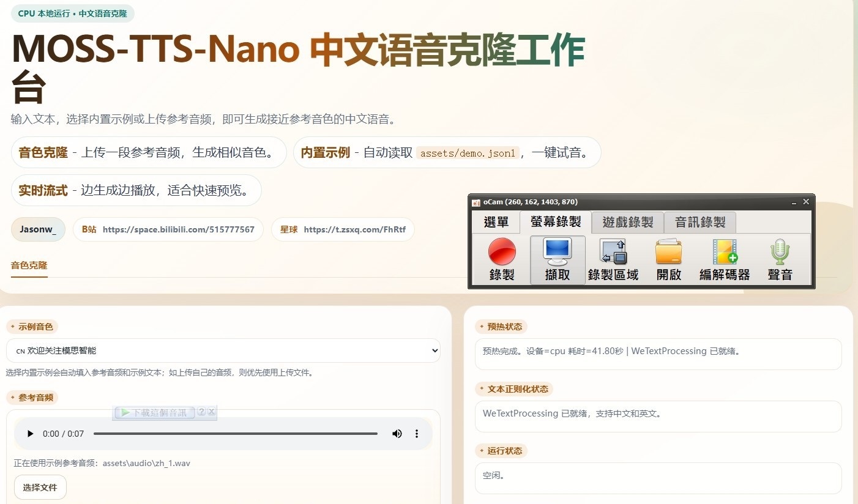Select the 音色克隆 page tab

(x=29, y=265)
